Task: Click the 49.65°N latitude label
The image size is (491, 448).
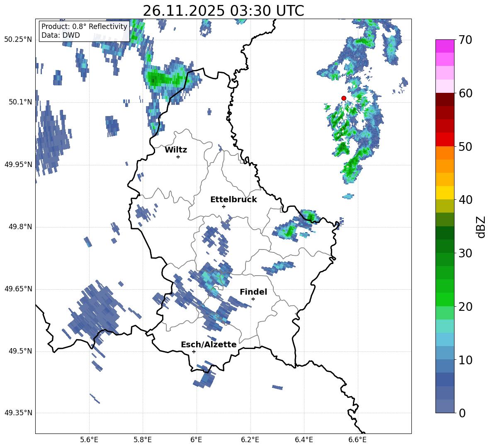Action: point(18,289)
